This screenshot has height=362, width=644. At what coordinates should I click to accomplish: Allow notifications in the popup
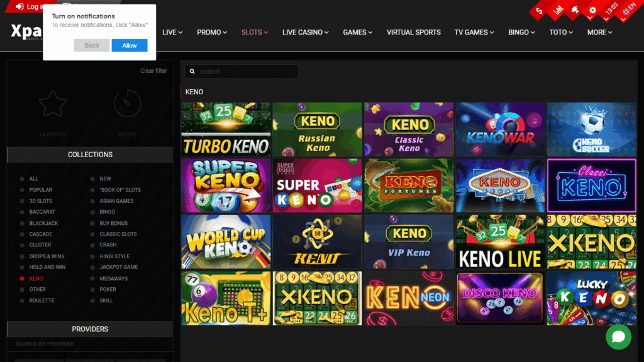click(x=130, y=45)
